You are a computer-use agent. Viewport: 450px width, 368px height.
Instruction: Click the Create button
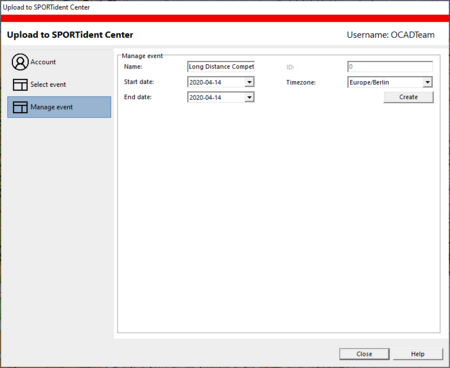click(408, 97)
